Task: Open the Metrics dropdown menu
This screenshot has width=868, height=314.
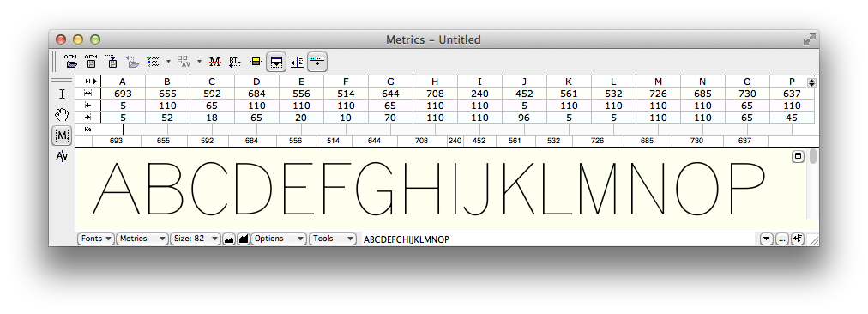Action: click(x=142, y=239)
